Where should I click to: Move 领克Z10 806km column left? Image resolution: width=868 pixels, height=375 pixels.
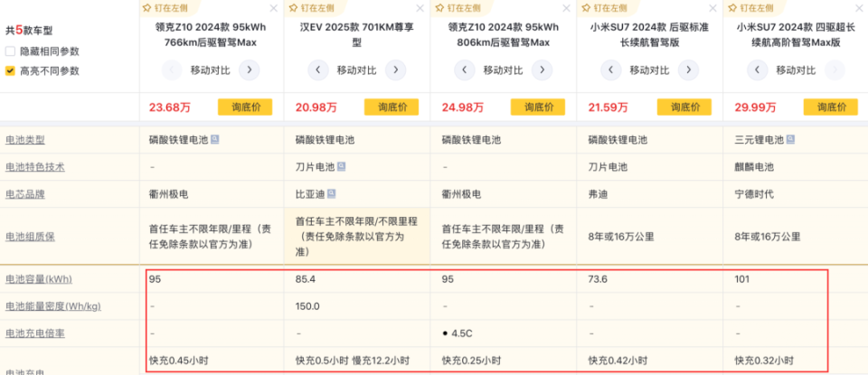pos(464,70)
